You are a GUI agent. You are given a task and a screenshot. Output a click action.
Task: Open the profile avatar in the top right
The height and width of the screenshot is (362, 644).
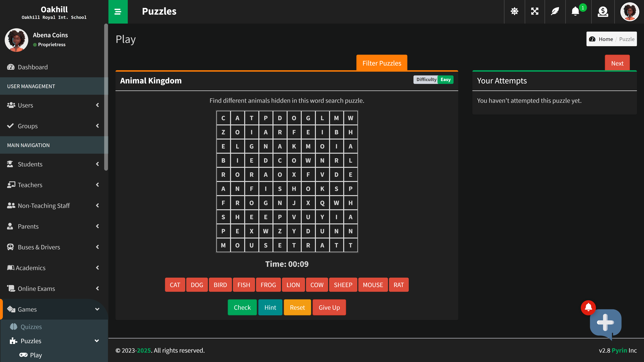tap(630, 12)
